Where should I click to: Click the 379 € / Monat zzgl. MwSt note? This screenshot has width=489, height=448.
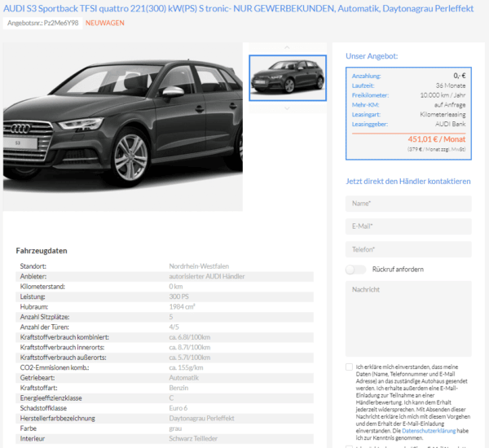436,149
